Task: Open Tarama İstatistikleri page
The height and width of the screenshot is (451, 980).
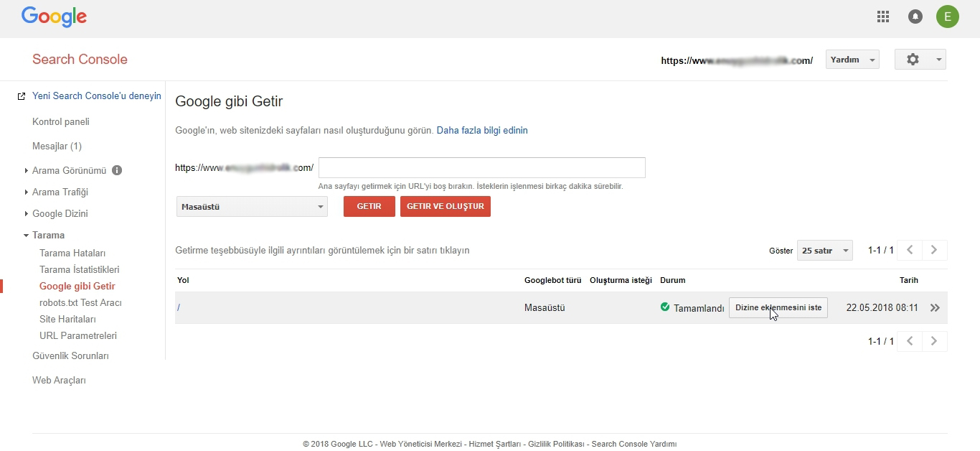Action: 80,269
